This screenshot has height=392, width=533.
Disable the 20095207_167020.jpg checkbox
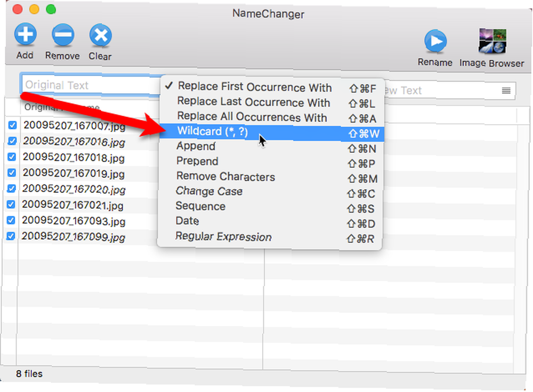click(12, 188)
